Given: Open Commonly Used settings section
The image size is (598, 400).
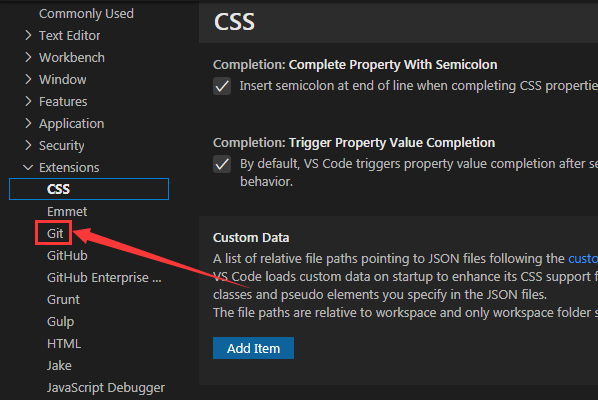Looking at the screenshot, I should (x=86, y=14).
